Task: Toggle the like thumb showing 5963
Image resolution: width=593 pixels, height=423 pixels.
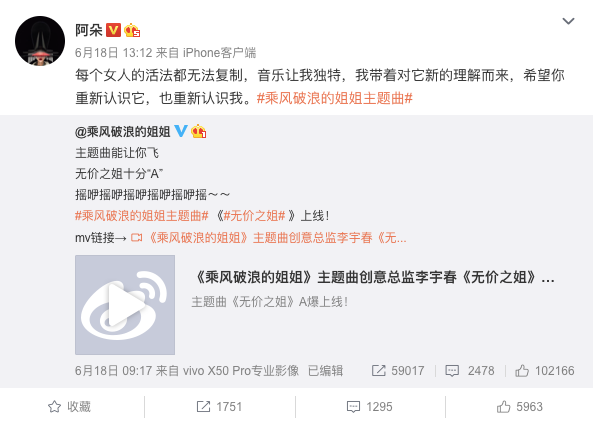Action: click(x=520, y=407)
